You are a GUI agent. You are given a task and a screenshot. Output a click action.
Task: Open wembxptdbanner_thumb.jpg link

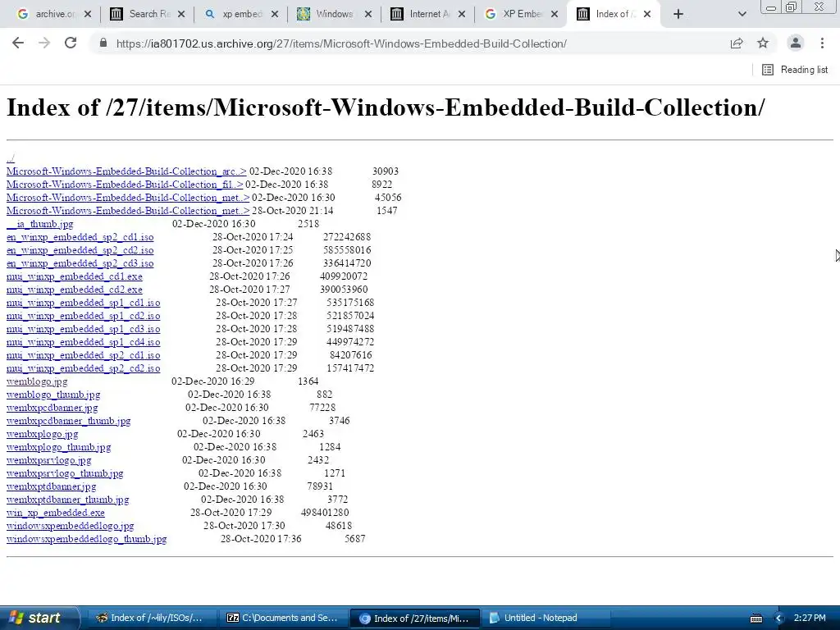point(67,500)
